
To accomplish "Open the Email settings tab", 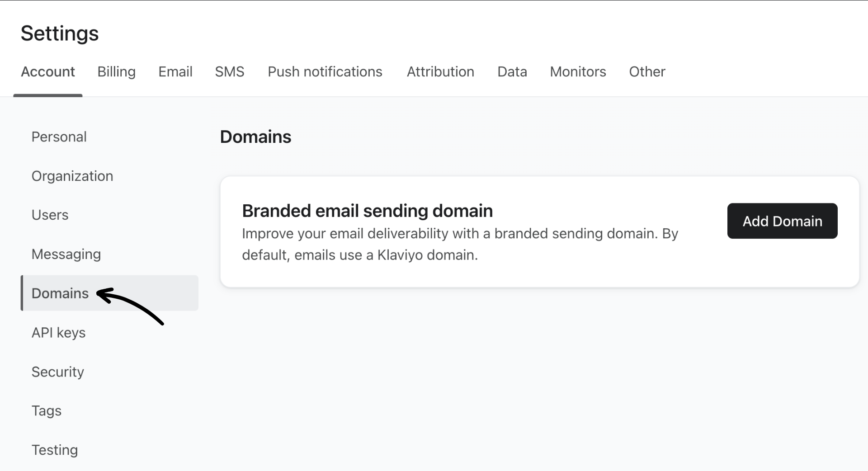I will click(x=175, y=71).
